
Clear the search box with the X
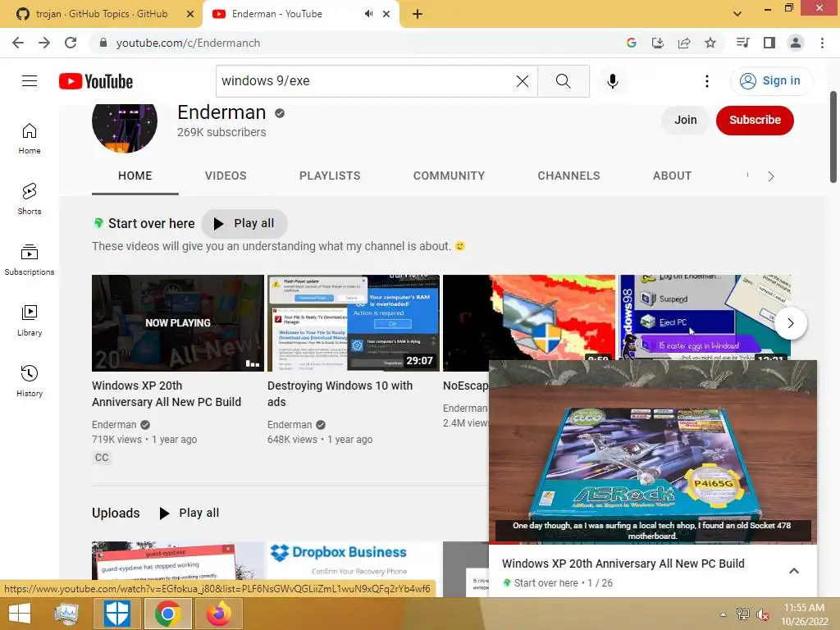523,81
